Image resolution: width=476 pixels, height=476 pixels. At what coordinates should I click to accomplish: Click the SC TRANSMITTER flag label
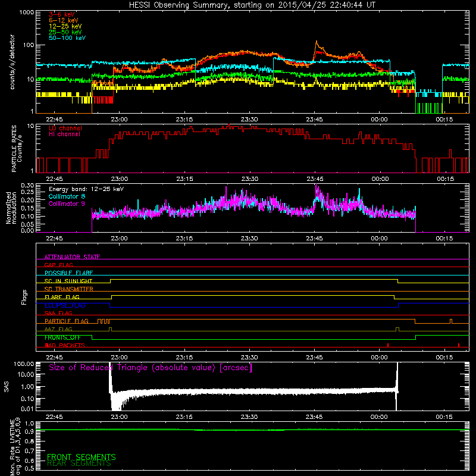pyautogui.click(x=69, y=289)
